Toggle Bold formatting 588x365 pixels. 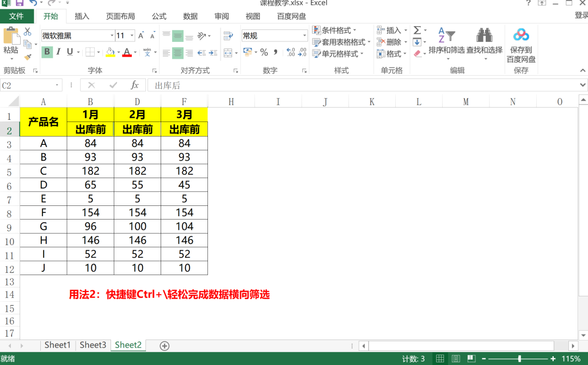[x=47, y=52]
